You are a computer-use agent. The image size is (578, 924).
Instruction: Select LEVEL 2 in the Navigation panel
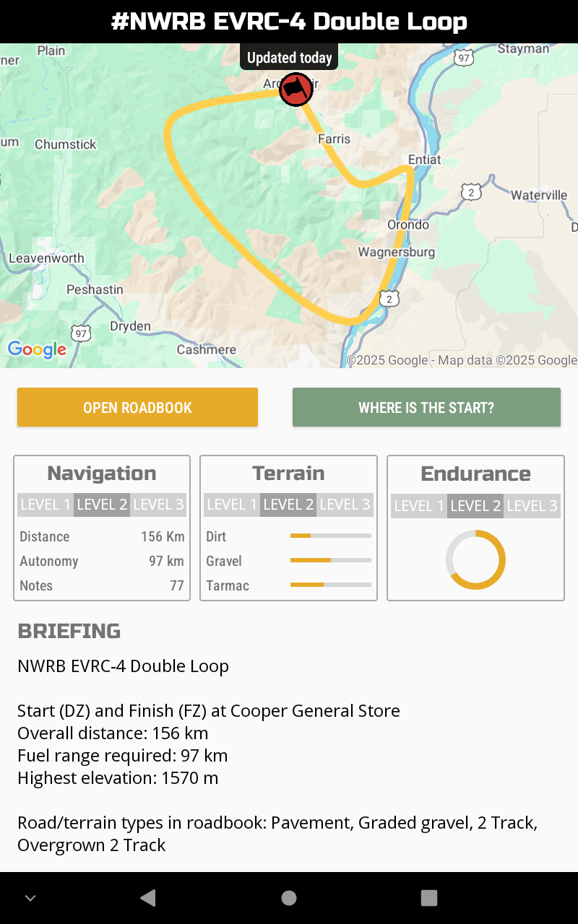(x=101, y=505)
